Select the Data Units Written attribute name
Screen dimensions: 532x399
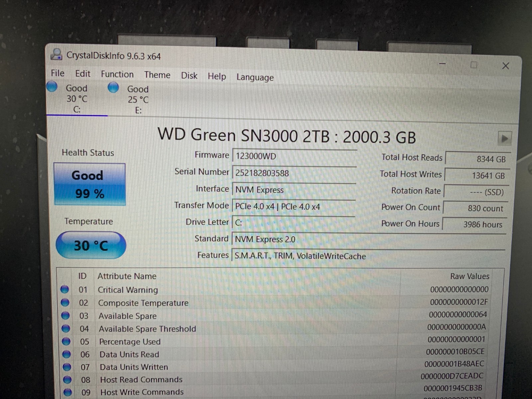(x=134, y=367)
